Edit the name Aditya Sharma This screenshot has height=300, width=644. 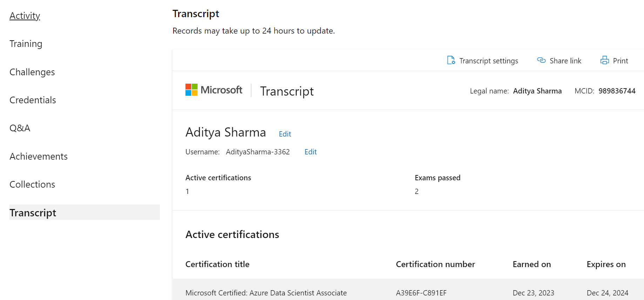[285, 134]
